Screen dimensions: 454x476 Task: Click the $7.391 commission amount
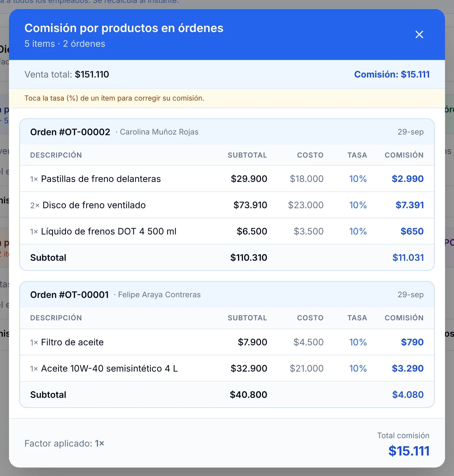pyautogui.click(x=410, y=205)
